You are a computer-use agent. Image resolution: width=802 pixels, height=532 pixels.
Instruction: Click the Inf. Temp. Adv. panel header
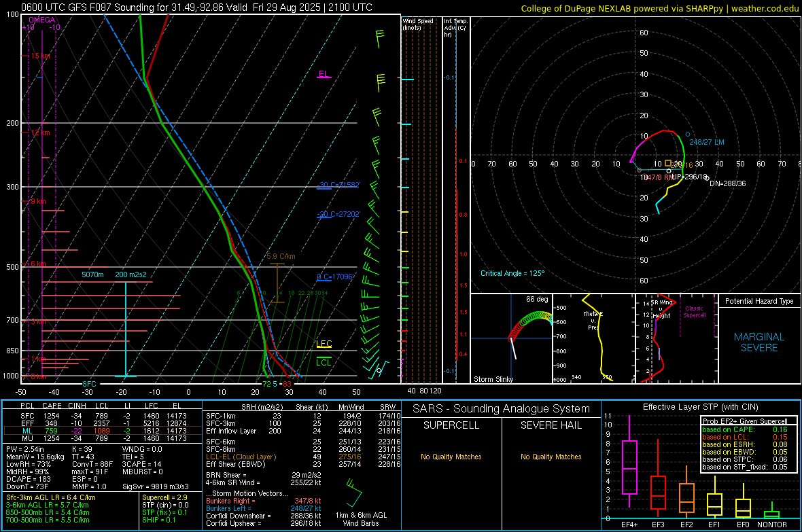455,28
